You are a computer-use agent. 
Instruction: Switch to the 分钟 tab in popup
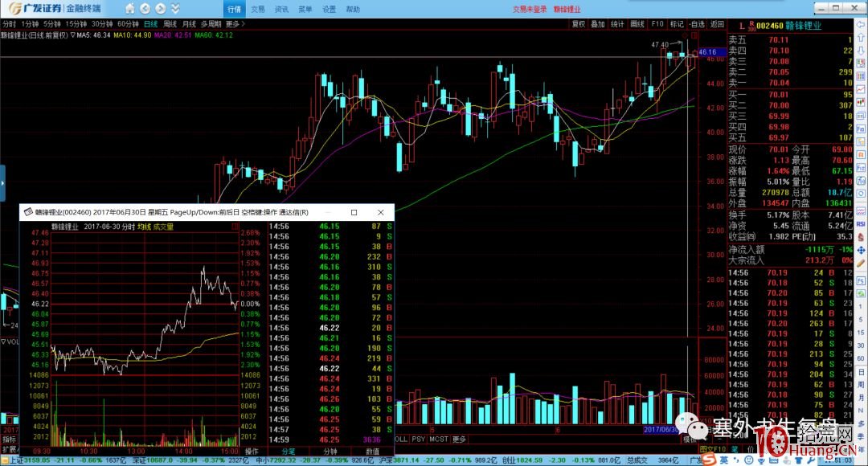tap(330, 451)
